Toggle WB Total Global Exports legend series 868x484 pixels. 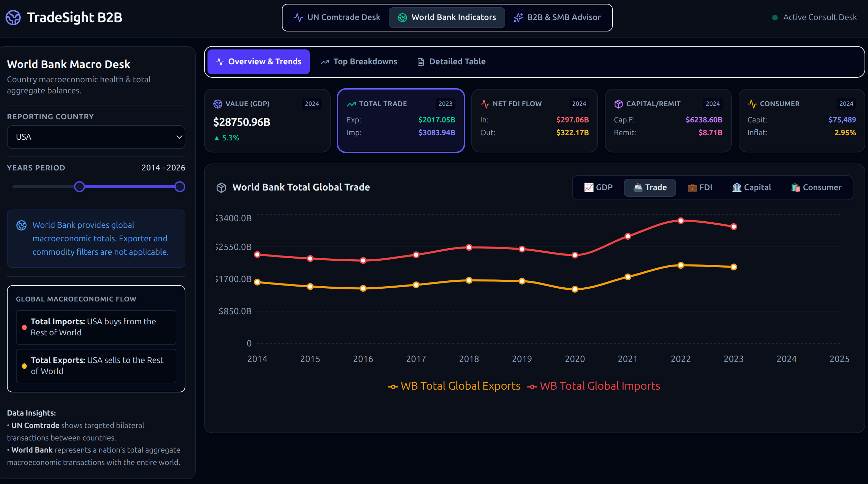point(454,386)
